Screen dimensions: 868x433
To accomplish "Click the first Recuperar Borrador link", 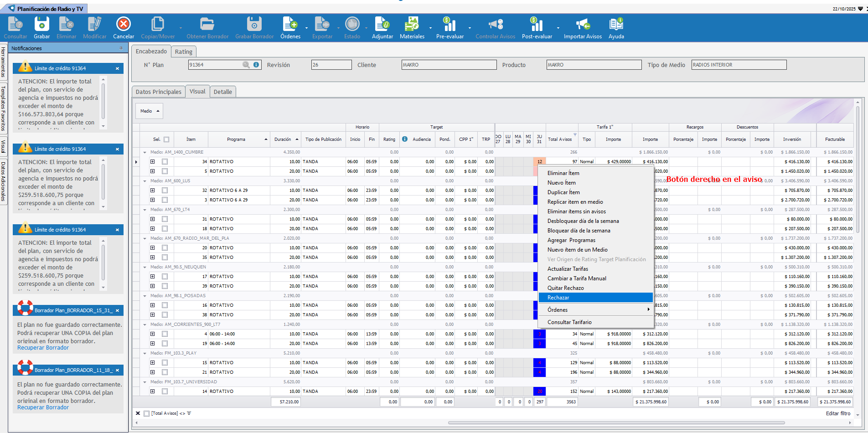I will click(43, 348).
